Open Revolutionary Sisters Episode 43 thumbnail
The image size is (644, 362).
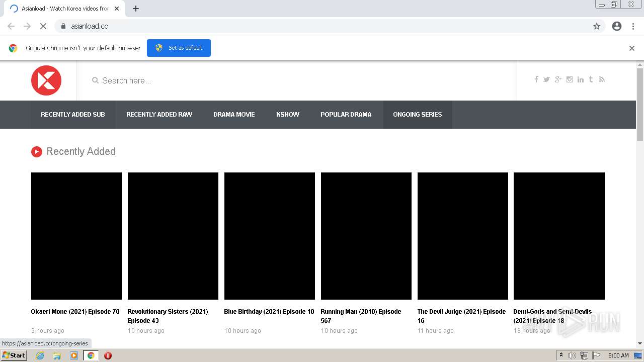173,236
